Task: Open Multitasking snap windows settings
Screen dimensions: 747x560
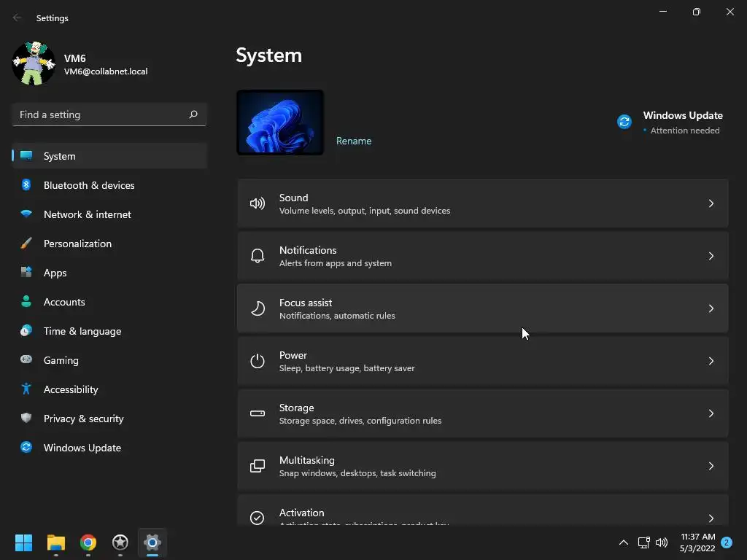Action: [x=483, y=466]
